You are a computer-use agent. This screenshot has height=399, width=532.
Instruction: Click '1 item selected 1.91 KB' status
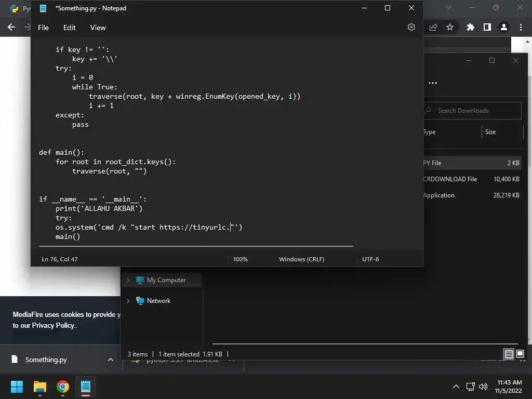point(190,354)
